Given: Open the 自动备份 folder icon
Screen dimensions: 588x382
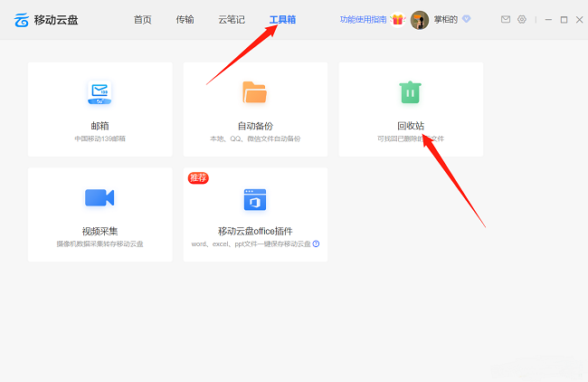Looking at the screenshot, I should (255, 92).
